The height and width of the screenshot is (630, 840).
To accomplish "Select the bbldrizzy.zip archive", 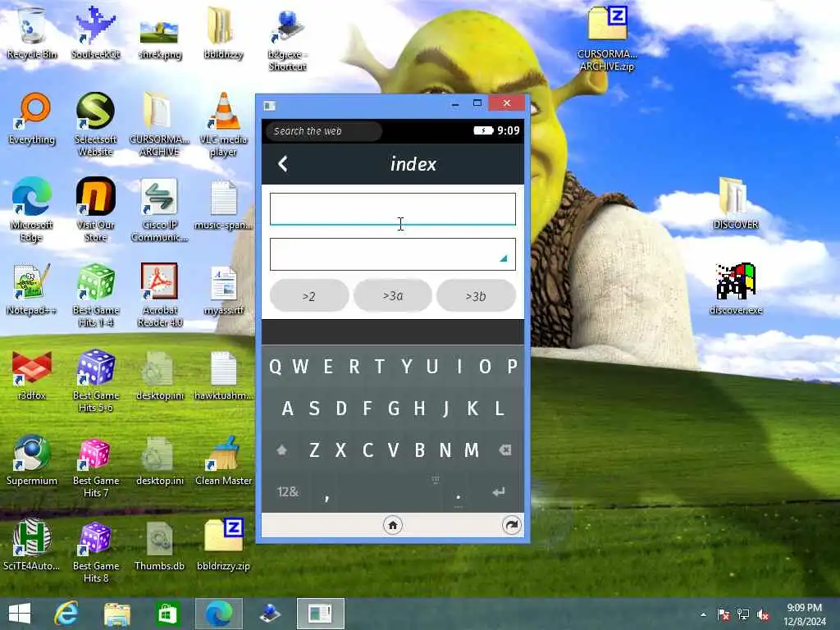I will point(223,544).
